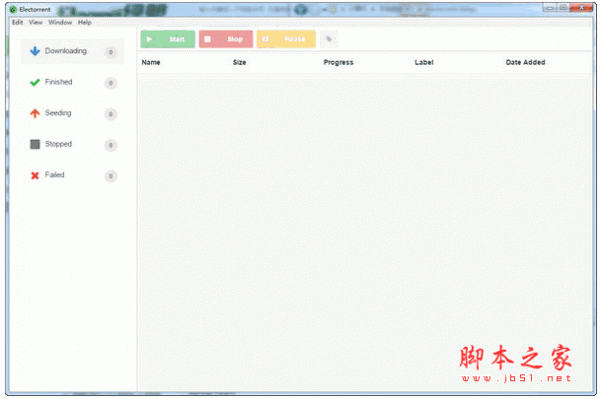Select the Seeding category in sidebar
The width and height of the screenshot is (600, 399).
click(x=72, y=113)
